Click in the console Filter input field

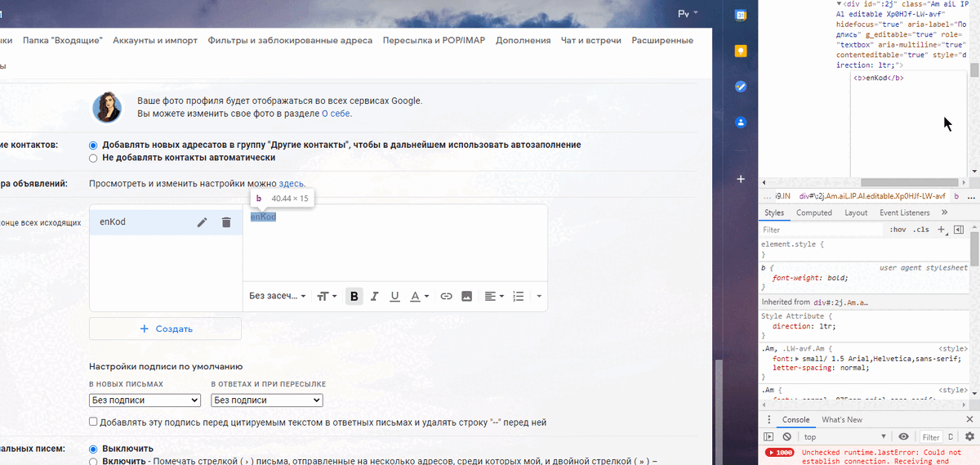pyautogui.click(x=931, y=437)
